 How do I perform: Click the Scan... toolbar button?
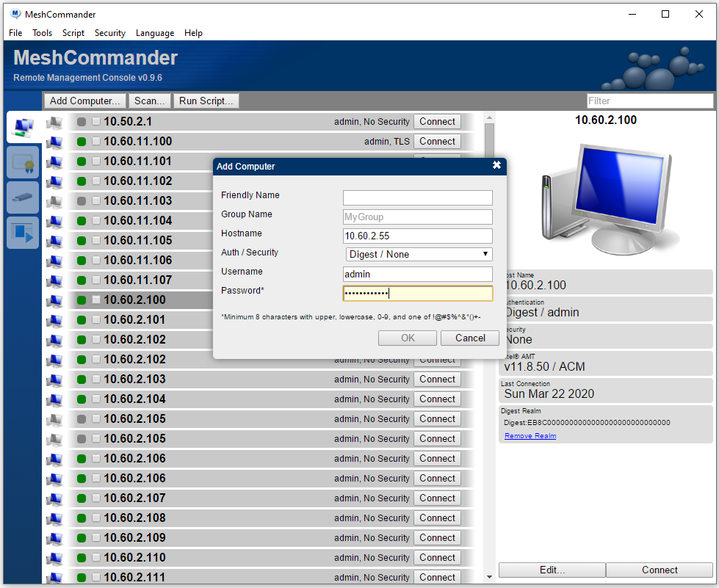(x=150, y=101)
